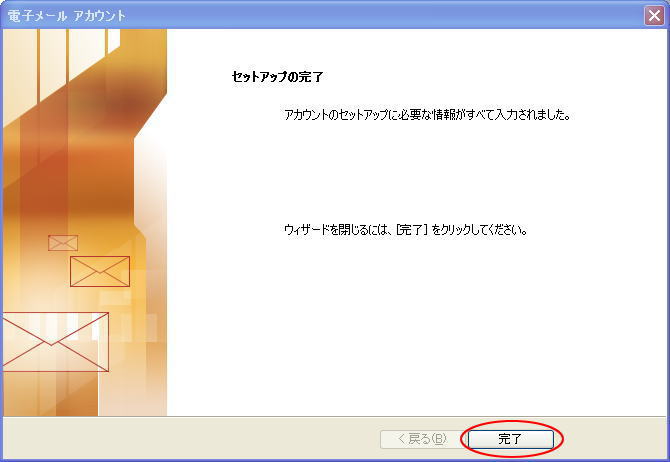Click the text ウィザードを閉じるには、[完了] をクリックしてください。
The image size is (670, 462).
406,230
